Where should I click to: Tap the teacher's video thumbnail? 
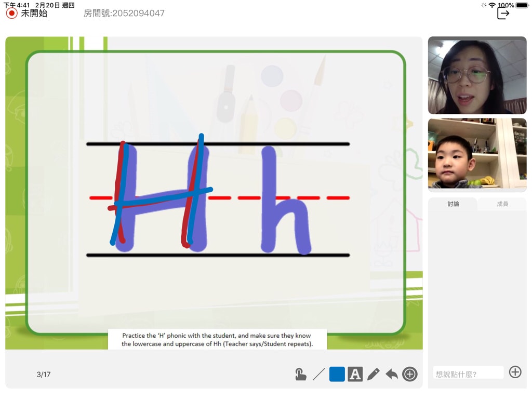[477, 75]
